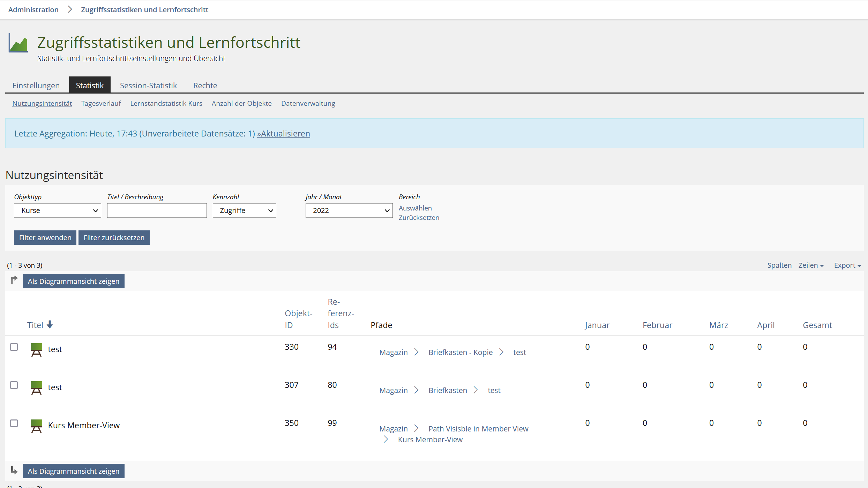Open the Export dropdown menu
Screen dimensions: 868x488
(847, 265)
